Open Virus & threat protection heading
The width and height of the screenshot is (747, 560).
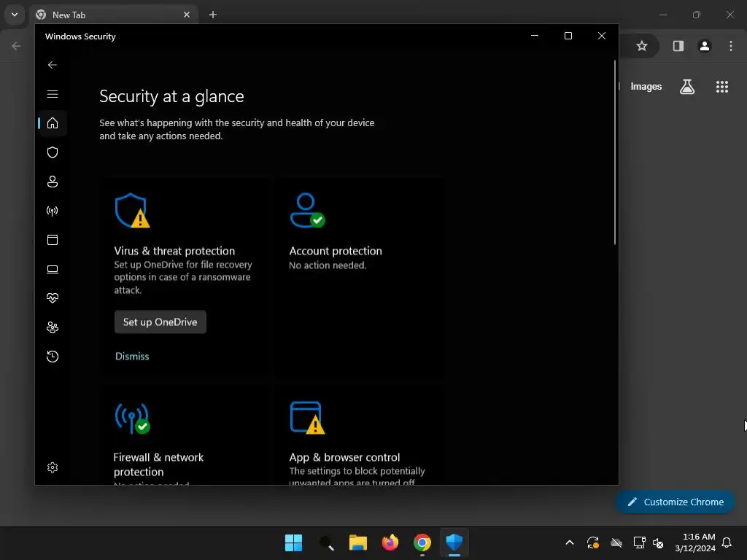click(174, 251)
